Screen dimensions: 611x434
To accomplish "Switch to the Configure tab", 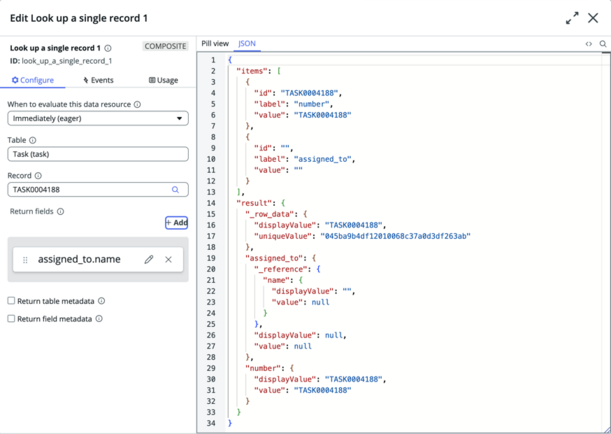I will [33, 80].
